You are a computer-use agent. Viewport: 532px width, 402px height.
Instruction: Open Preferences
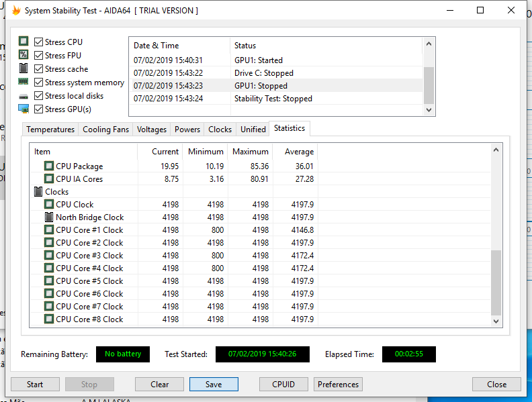[339, 385]
